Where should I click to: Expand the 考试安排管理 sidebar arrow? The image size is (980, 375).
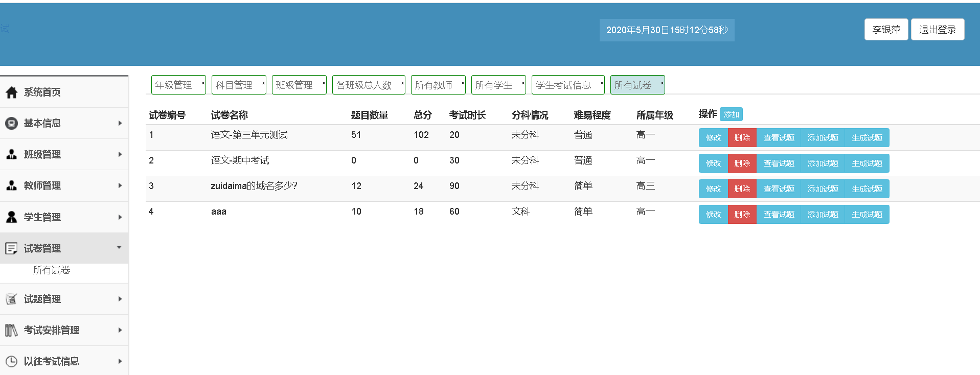pos(120,330)
